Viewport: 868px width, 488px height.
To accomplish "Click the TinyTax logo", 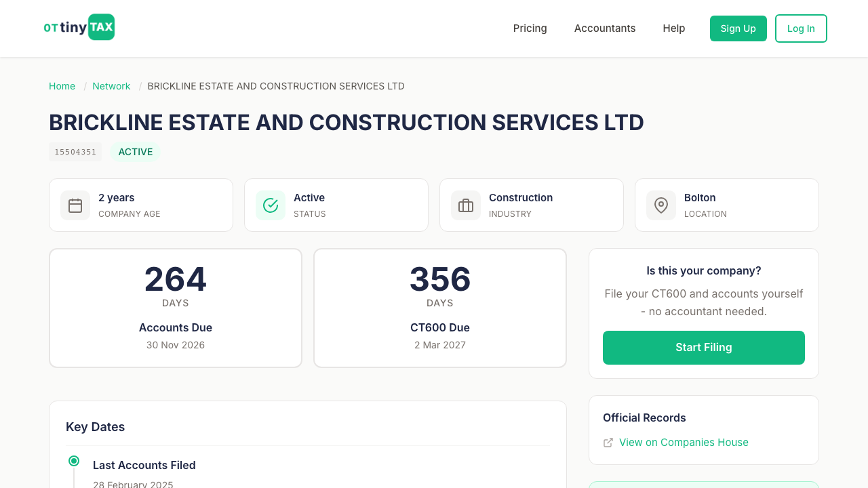I will [x=79, y=27].
